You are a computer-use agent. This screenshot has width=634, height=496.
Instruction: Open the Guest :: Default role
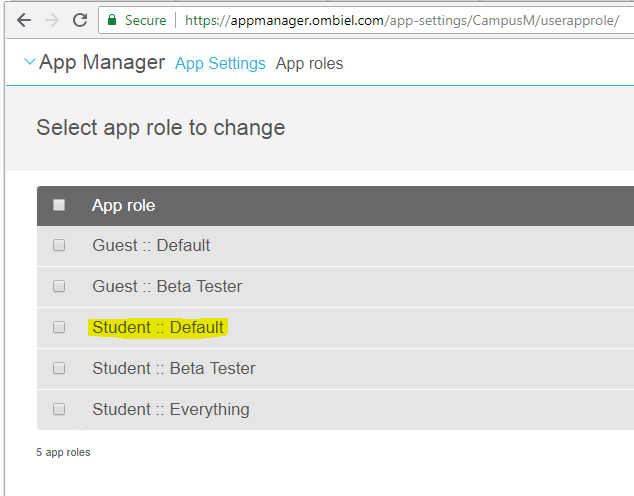(151, 245)
